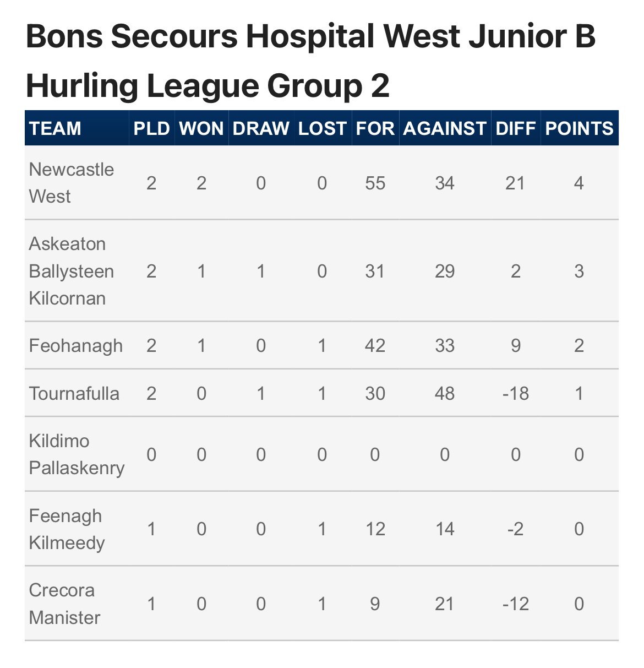Click Newcastle West's points value 4
Viewport: 644px width, 668px height.
[578, 183]
